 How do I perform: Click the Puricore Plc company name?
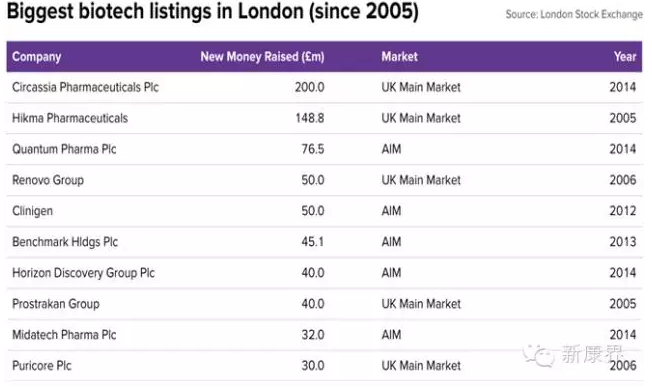tap(42, 366)
